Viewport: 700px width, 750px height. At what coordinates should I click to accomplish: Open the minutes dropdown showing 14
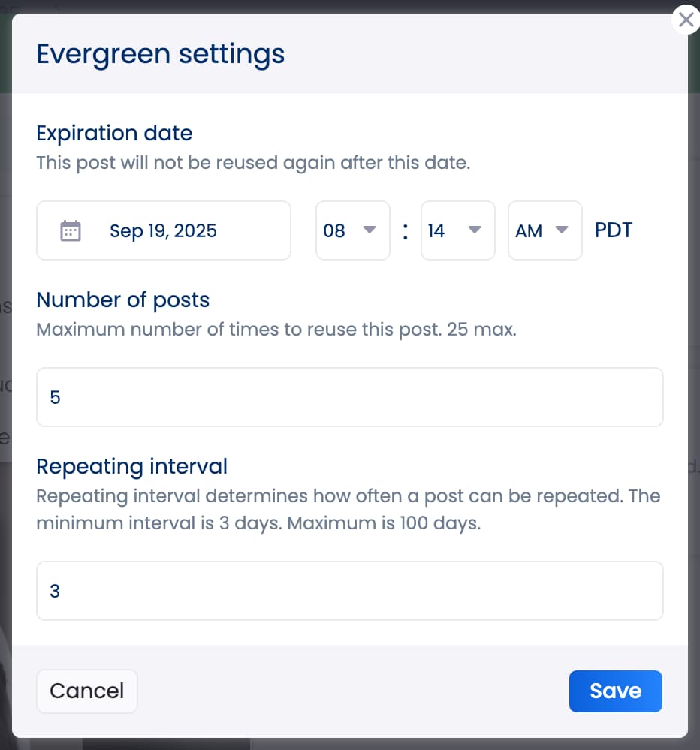point(458,230)
